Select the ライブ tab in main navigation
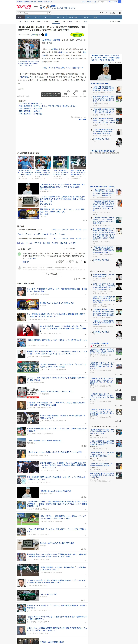 click(x=37, y=17)
